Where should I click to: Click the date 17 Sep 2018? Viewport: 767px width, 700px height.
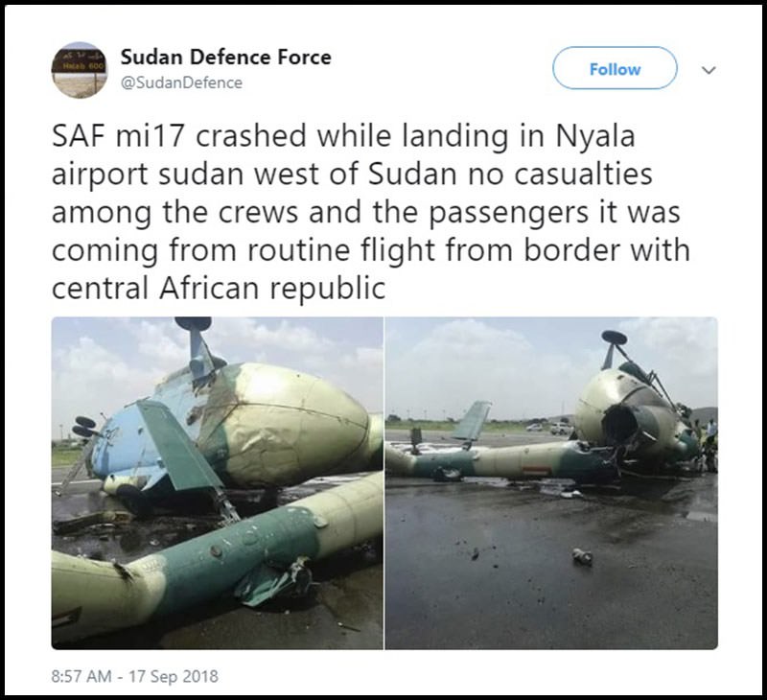click(175, 676)
